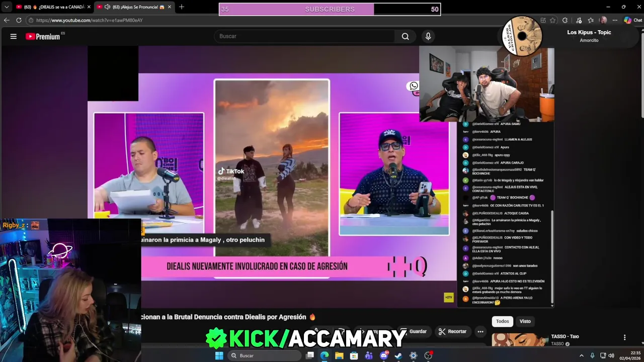Show hidden system tray icons chevron
The width and height of the screenshot is (644, 362).
[582, 355]
